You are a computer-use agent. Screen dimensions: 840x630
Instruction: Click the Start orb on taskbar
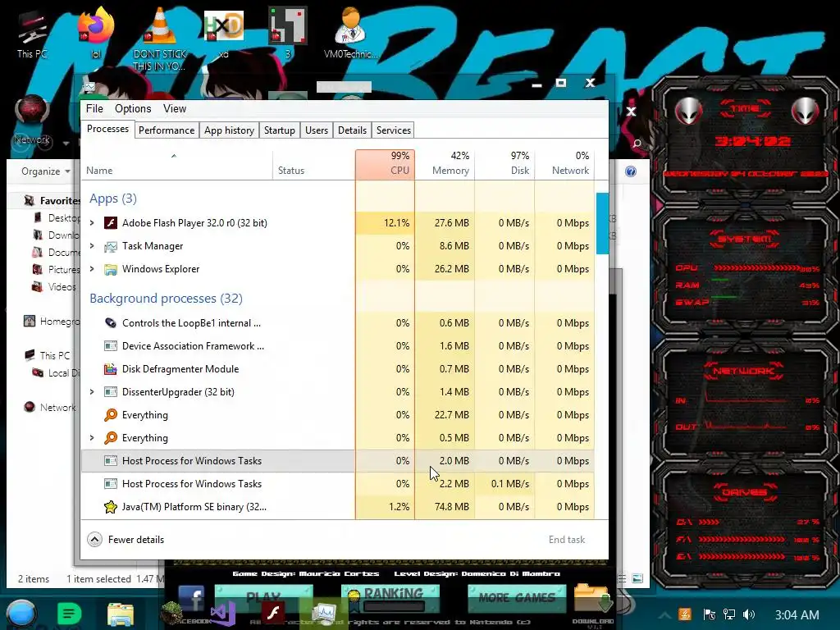tap(21, 614)
